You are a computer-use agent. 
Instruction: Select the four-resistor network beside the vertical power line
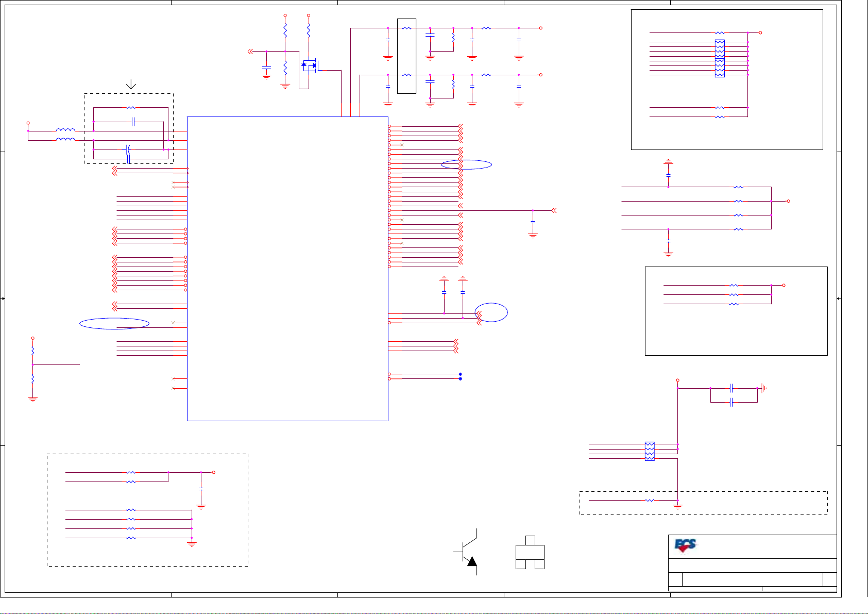pos(650,451)
